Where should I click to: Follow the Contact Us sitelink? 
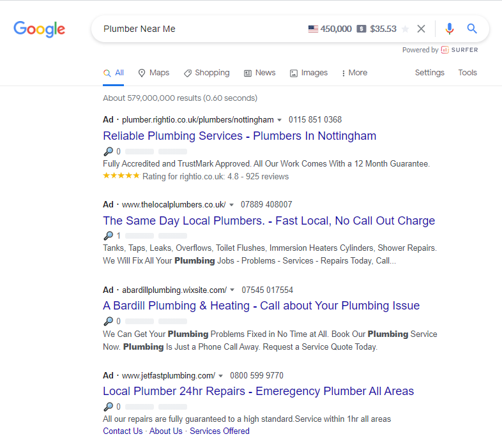[x=123, y=431]
